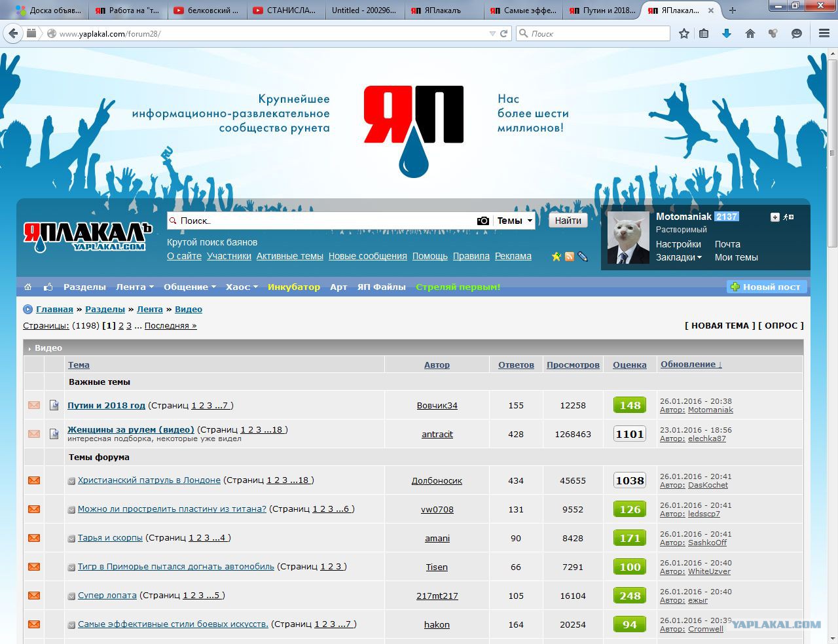Click the envelope icon for Супер лопата row
838x644 pixels.
34,596
